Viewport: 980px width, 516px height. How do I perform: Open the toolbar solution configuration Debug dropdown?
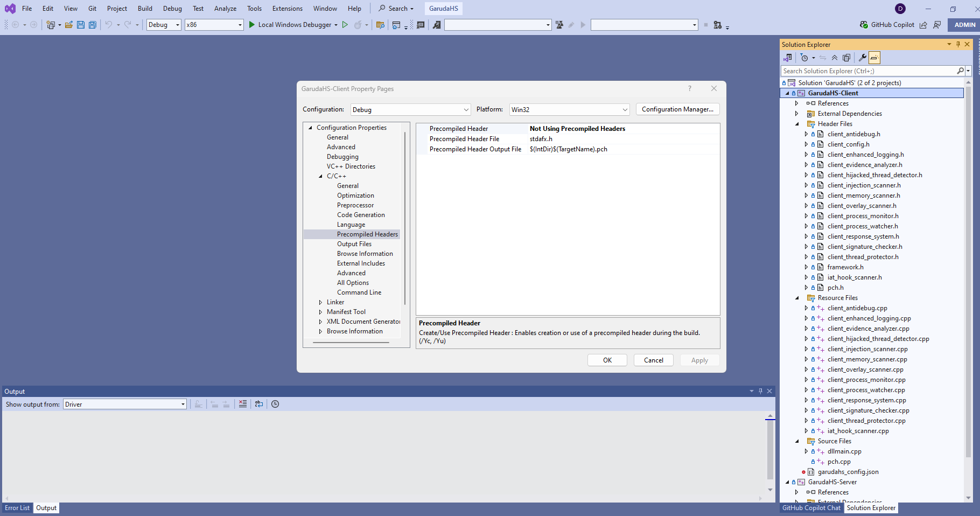[164, 25]
